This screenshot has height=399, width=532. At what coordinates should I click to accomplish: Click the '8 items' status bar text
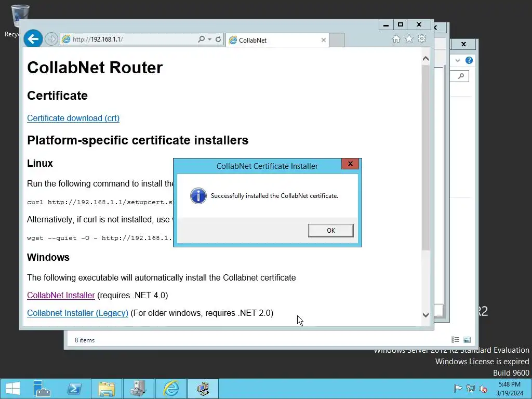click(x=85, y=340)
